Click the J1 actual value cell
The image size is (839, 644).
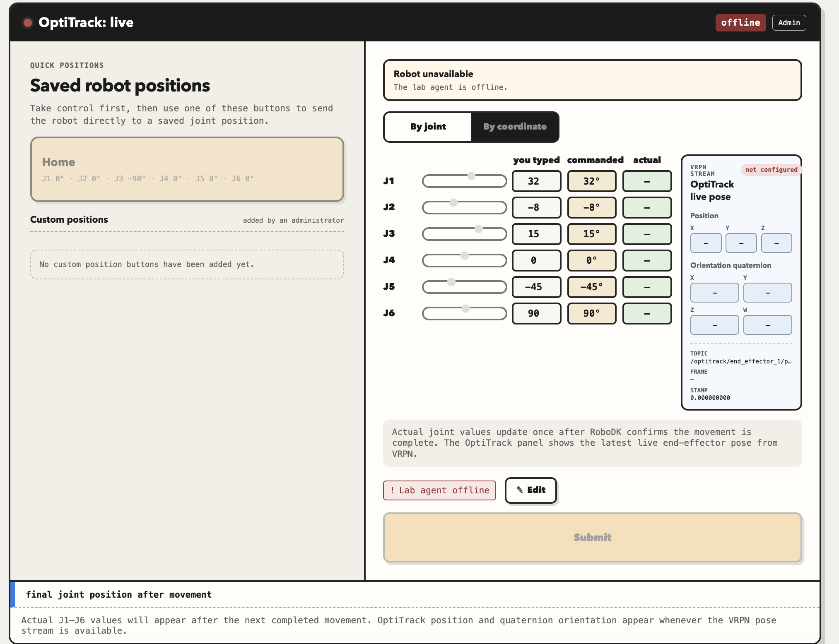(647, 181)
